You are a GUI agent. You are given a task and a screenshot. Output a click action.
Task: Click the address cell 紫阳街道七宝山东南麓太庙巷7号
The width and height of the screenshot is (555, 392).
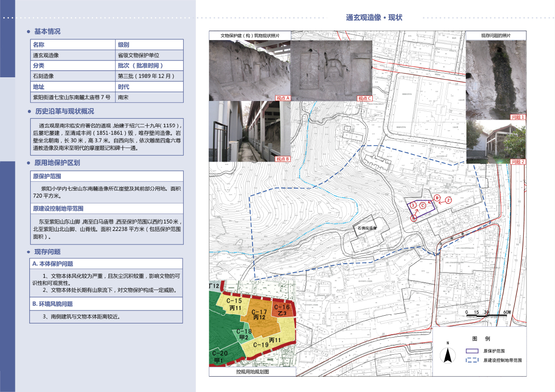[x=73, y=97]
